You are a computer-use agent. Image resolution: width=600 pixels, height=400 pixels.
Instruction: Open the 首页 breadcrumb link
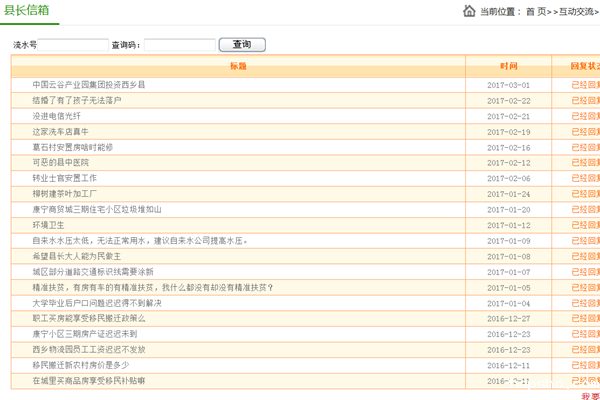pos(536,12)
